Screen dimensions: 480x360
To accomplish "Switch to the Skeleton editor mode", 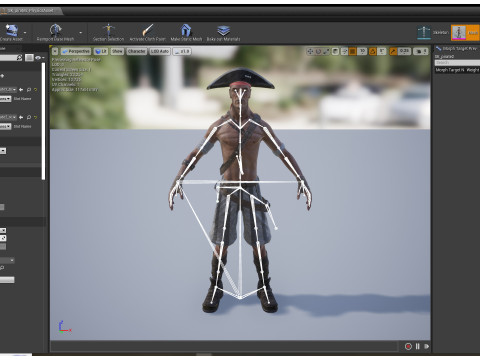I will point(433,33).
